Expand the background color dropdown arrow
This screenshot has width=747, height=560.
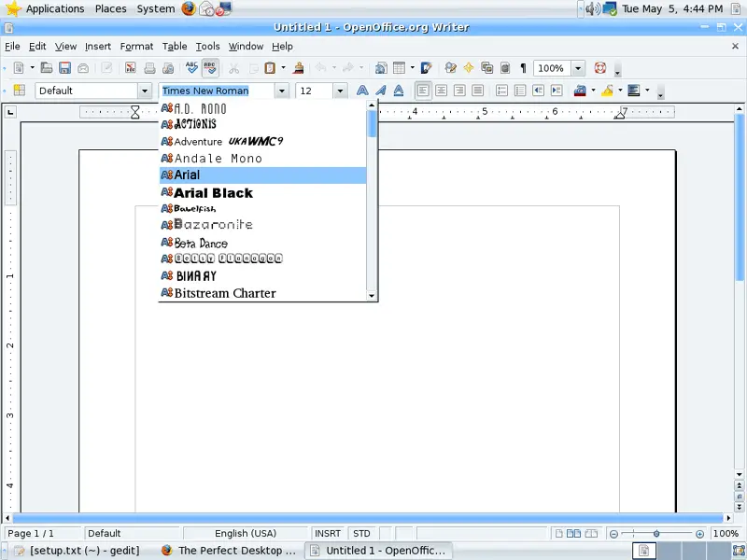pyautogui.click(x=647, y=90)
